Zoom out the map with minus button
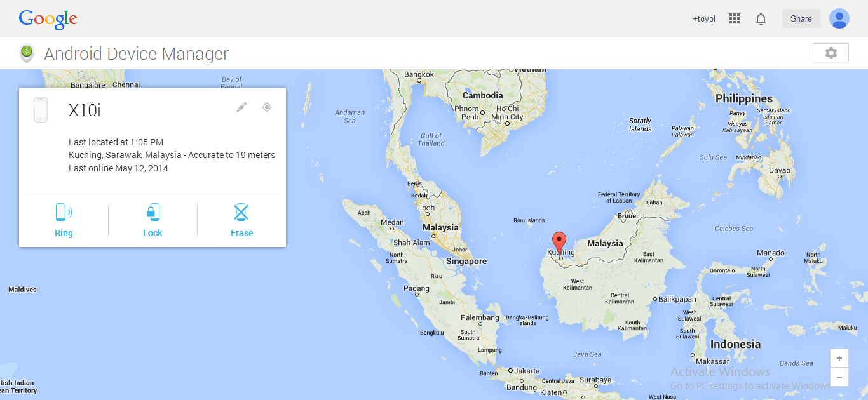Screen dimensions: 868x400 click(x=839, y=377)
